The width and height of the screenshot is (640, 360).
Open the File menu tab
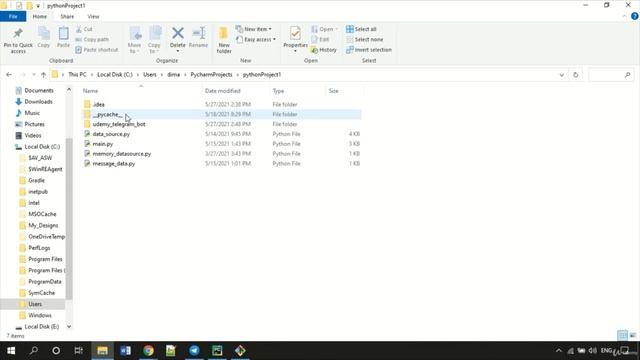[13, 16]
